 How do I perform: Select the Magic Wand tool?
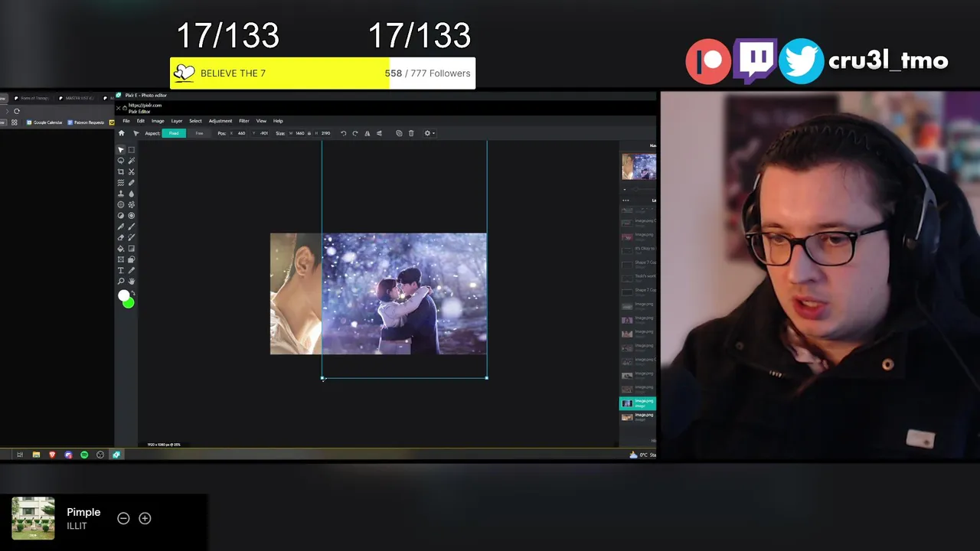click(x=132, y=161)
